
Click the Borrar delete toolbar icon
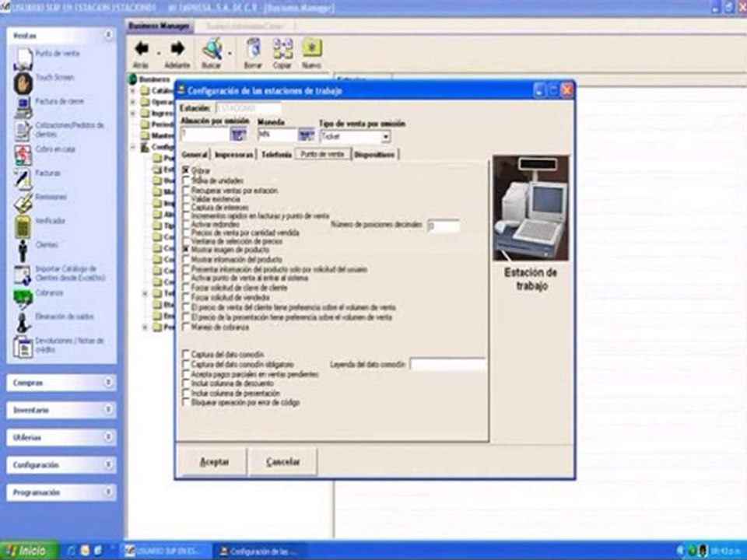tap(254, 48)
